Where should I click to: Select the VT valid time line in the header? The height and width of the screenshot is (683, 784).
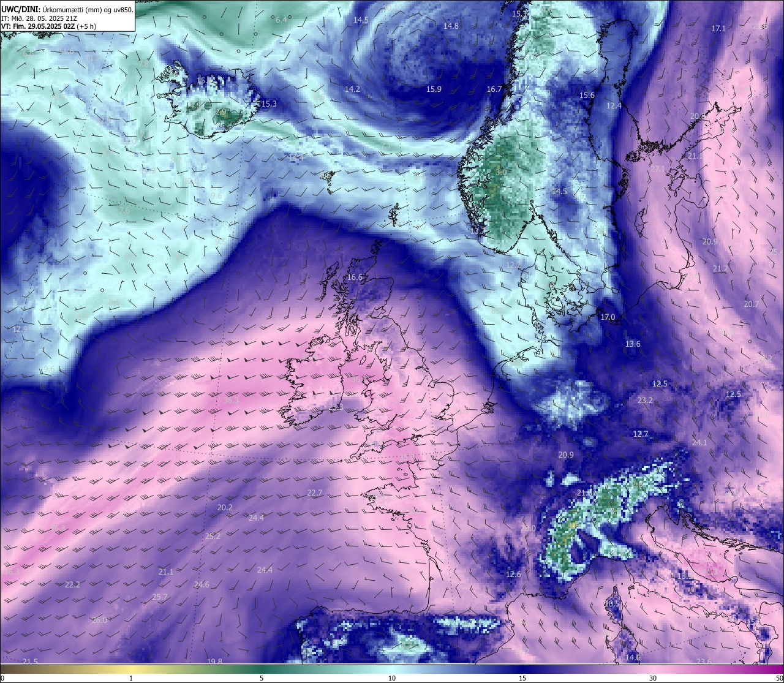tap(48, 26)
